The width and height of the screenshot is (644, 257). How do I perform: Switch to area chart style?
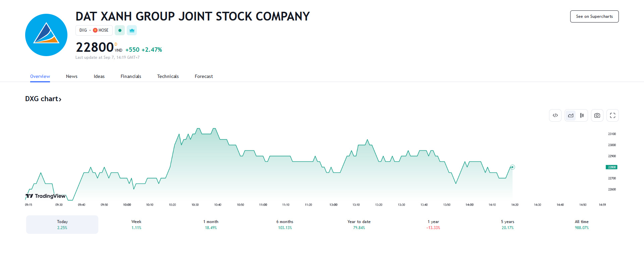(571, 116)
